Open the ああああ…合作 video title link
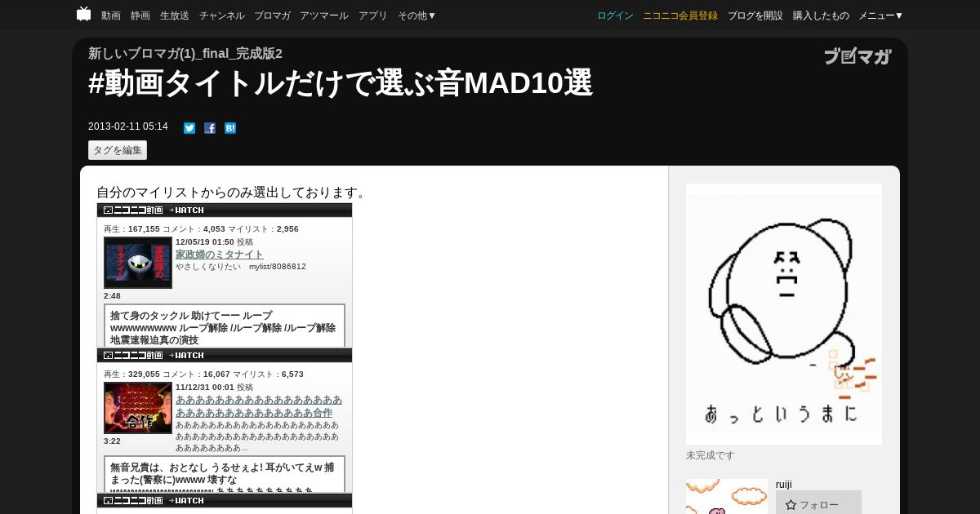Screen dimensions: 980x514 click(259, 406)
